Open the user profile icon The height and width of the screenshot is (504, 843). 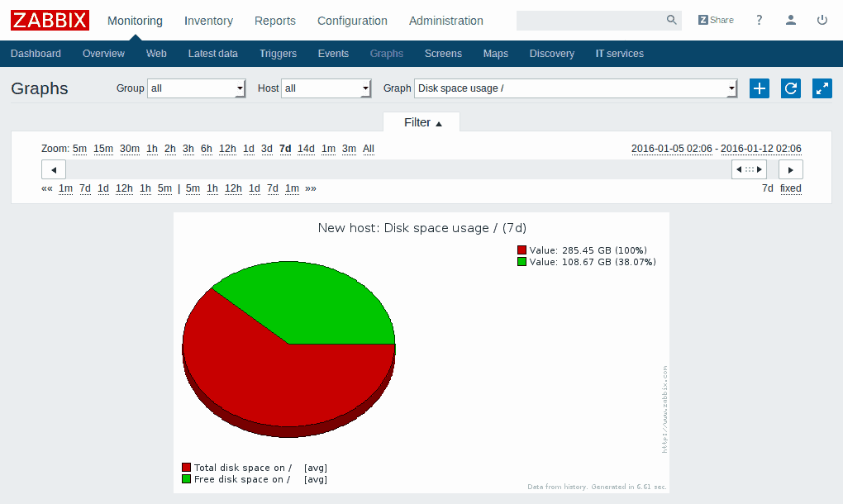[x=791, y=21]
